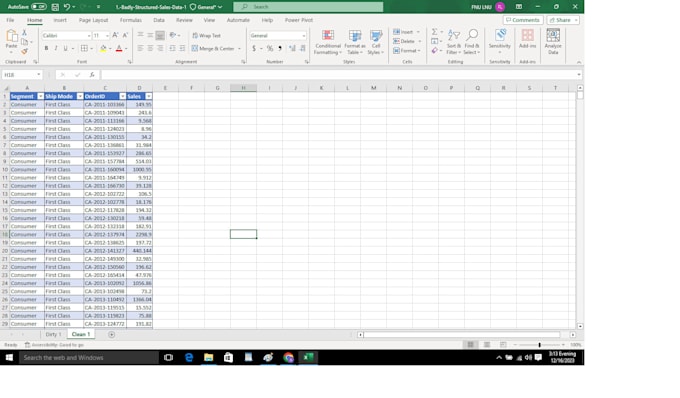Increase font size with larger A icon
This screenshot has width=680, height=398.
pyautogui.click(x=115, y=35)
